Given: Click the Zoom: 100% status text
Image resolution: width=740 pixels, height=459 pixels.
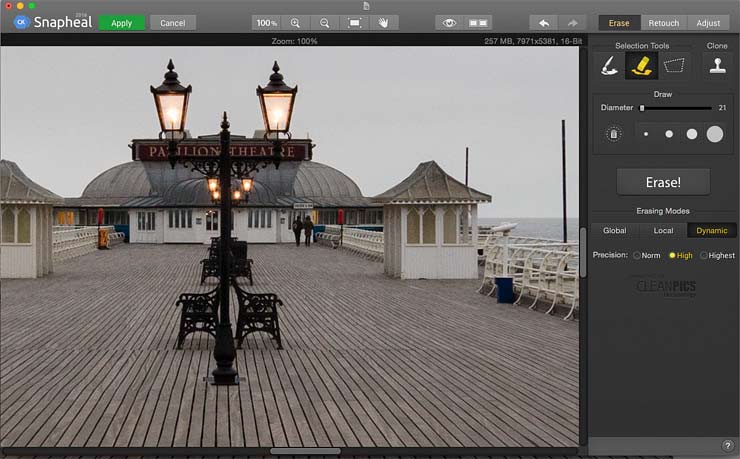Looking at the screenshot, I should 294,41.
